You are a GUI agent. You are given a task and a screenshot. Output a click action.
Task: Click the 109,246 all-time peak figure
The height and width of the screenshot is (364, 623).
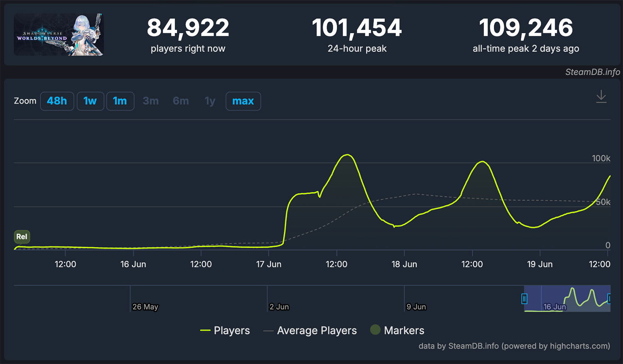526,28
